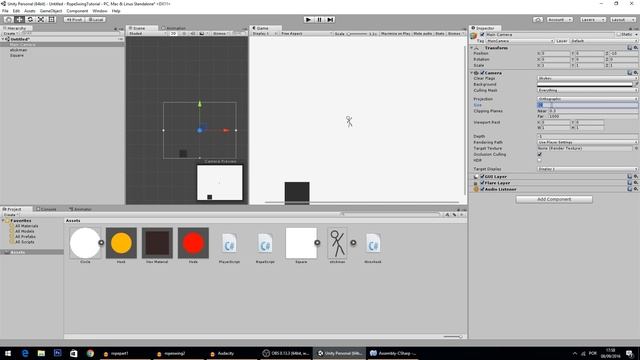
Task: Toggle Maximize on Play
Action: click(x=395, y=33)
